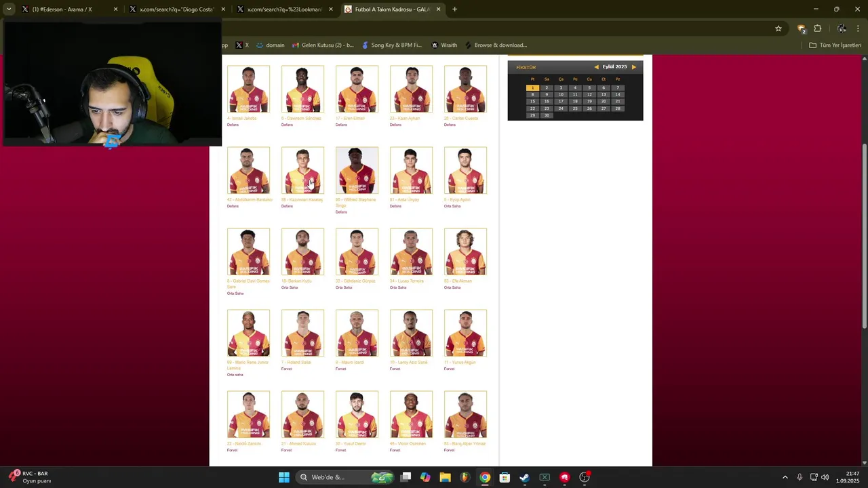
Task: Open Steam from the taskbar
Action: [524, 477]
